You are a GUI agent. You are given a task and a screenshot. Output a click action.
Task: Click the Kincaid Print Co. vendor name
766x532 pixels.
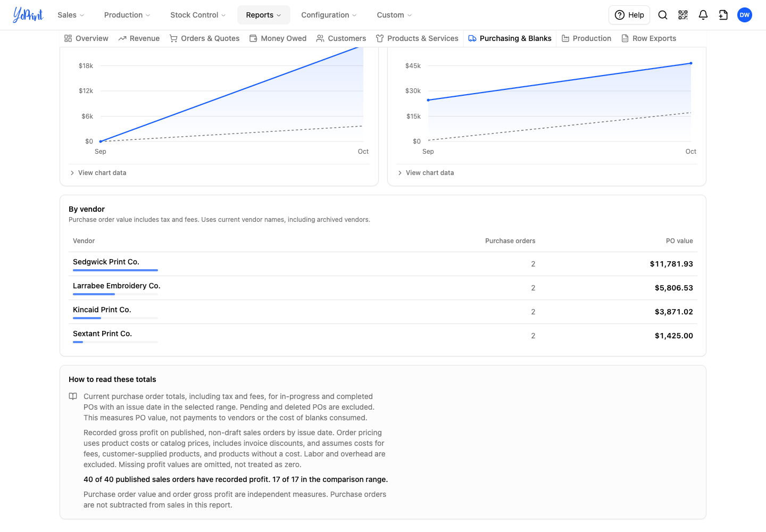(102, 310)
